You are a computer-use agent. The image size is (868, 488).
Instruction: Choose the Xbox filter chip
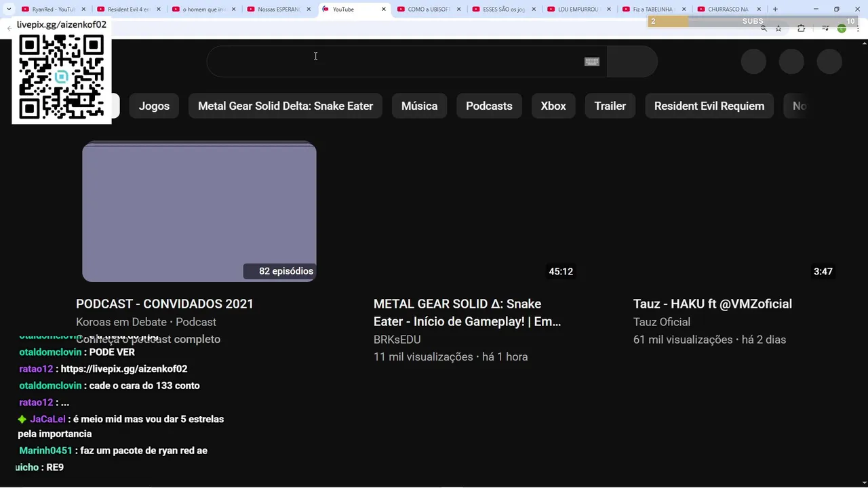[553, 106]
